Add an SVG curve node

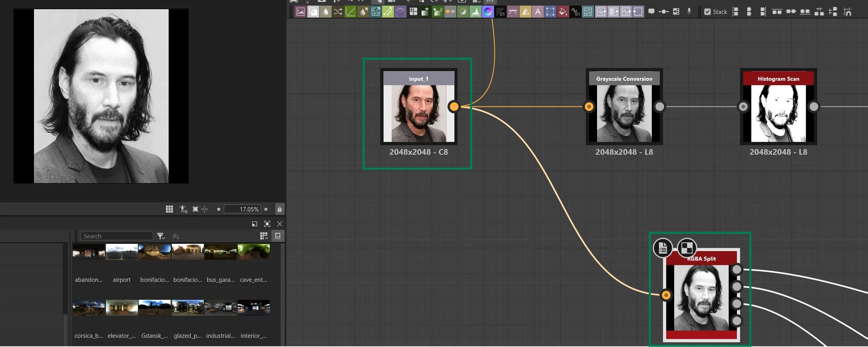coord(513,12)
